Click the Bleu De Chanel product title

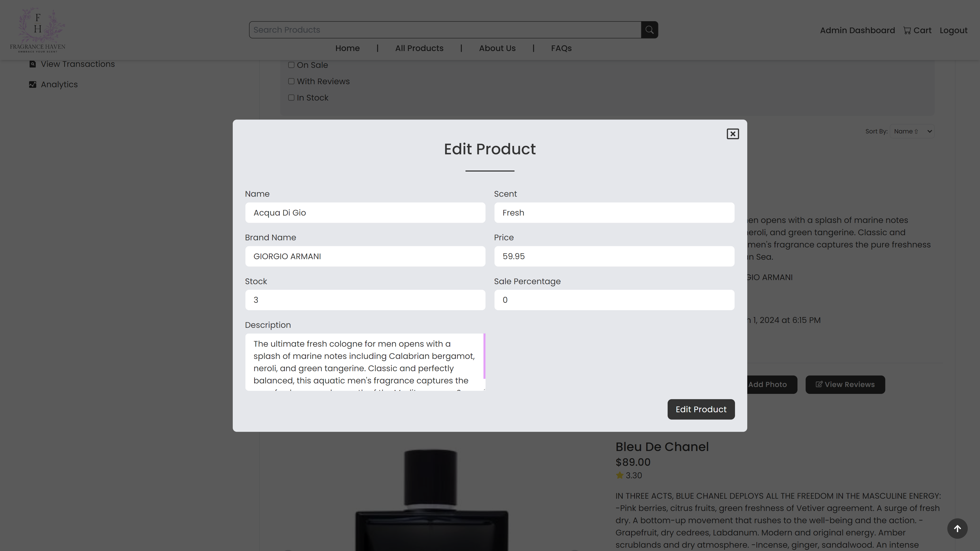click(x=662, y=446)
